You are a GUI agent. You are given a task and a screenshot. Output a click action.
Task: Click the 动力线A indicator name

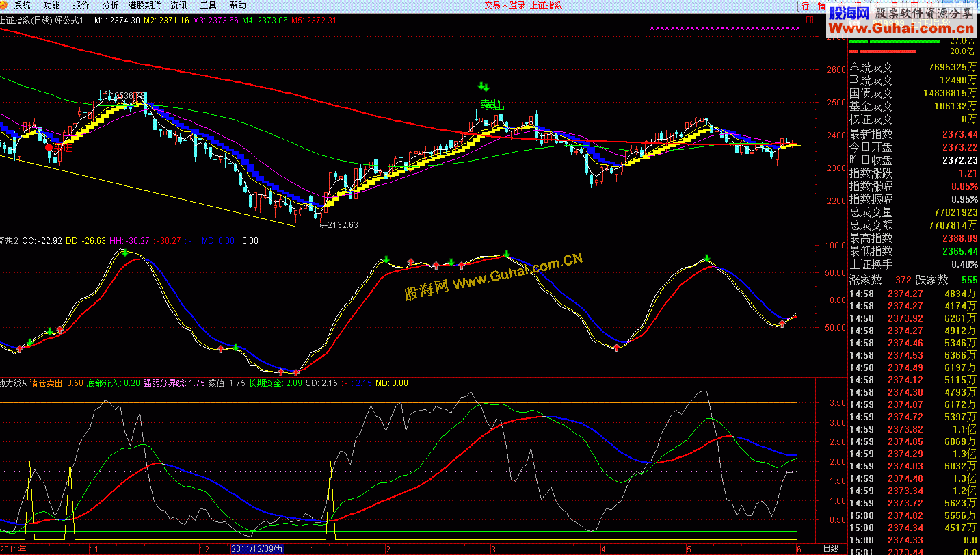coord(13,383)
